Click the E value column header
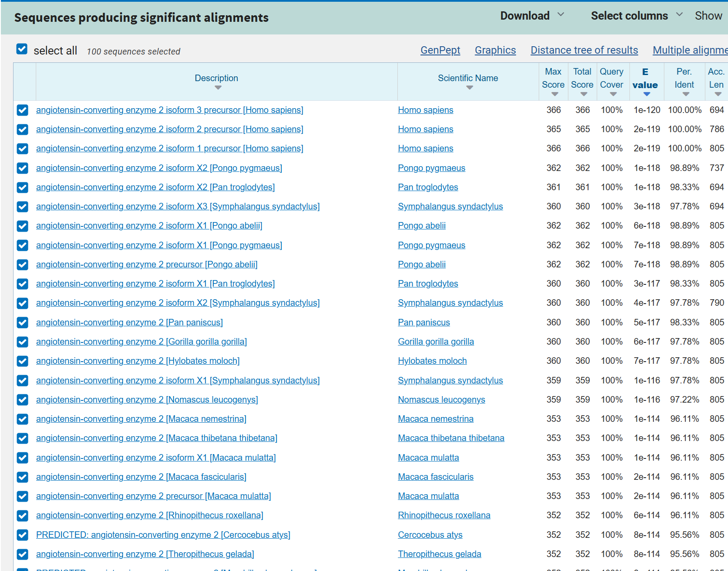Image resolution: width=728 pixels, height=571 pixels. (645, 79)
